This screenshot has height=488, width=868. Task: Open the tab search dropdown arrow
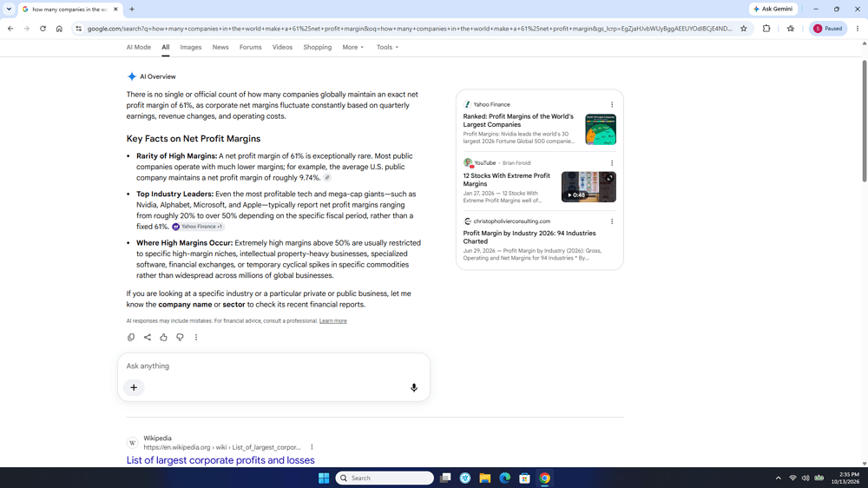[x=9, y=10]
